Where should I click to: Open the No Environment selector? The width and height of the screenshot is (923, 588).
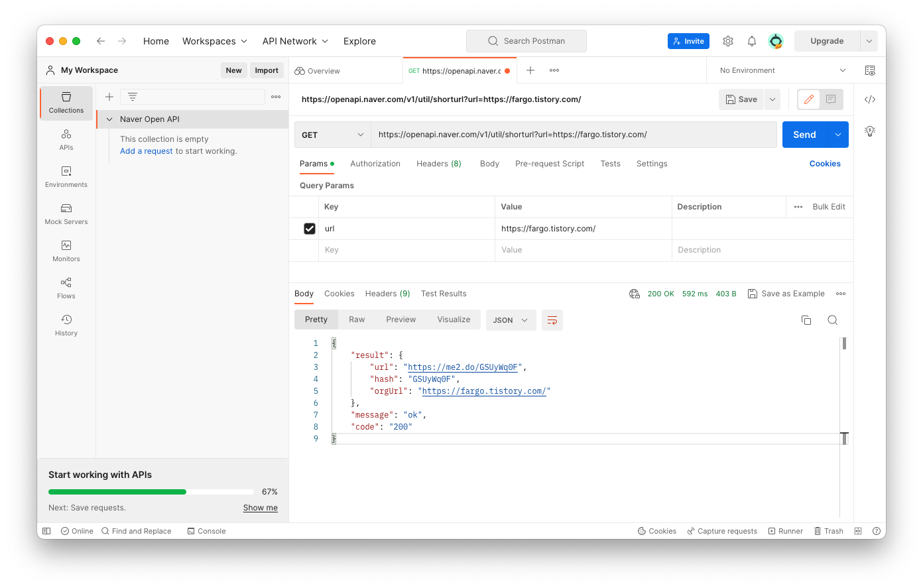click(782, 70)
